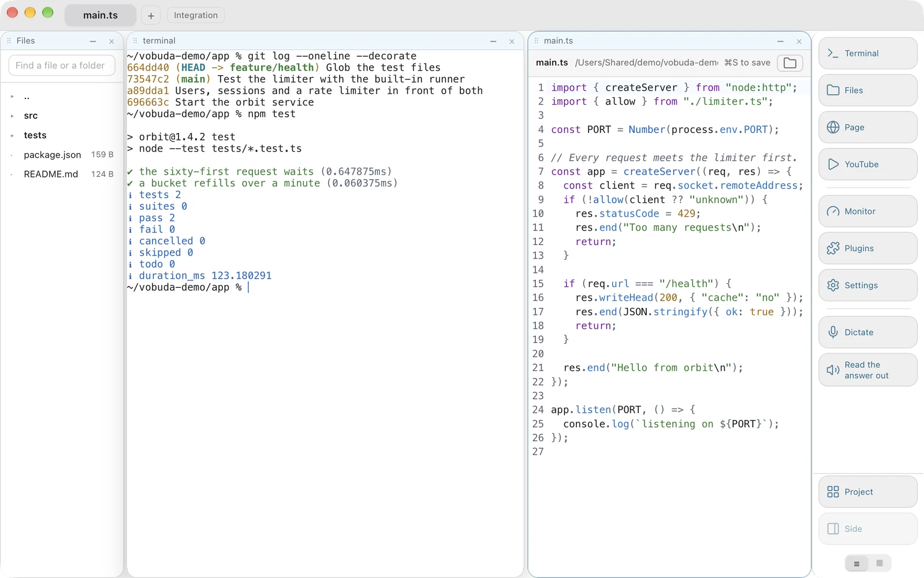Open the Files sidebar button
Image resolution: width=924 pixels, height=578 pixels.
point(867,90)
